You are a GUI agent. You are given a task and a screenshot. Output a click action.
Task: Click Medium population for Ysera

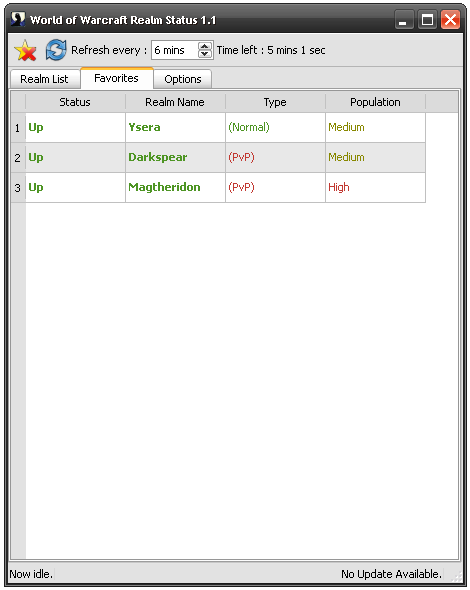376,128
